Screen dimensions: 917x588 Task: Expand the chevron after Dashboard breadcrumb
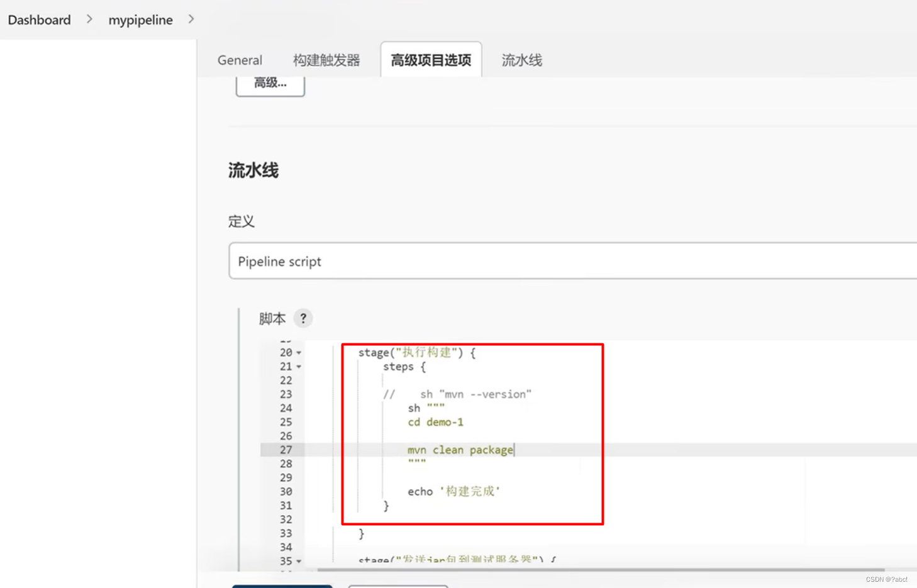(89, 19)
